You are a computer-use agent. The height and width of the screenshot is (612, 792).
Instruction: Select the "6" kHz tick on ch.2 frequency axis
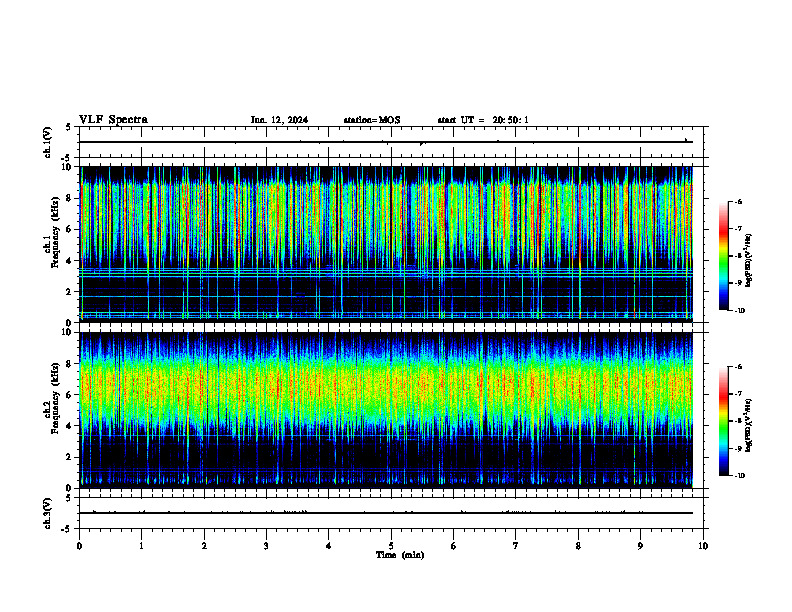(70, 395)
